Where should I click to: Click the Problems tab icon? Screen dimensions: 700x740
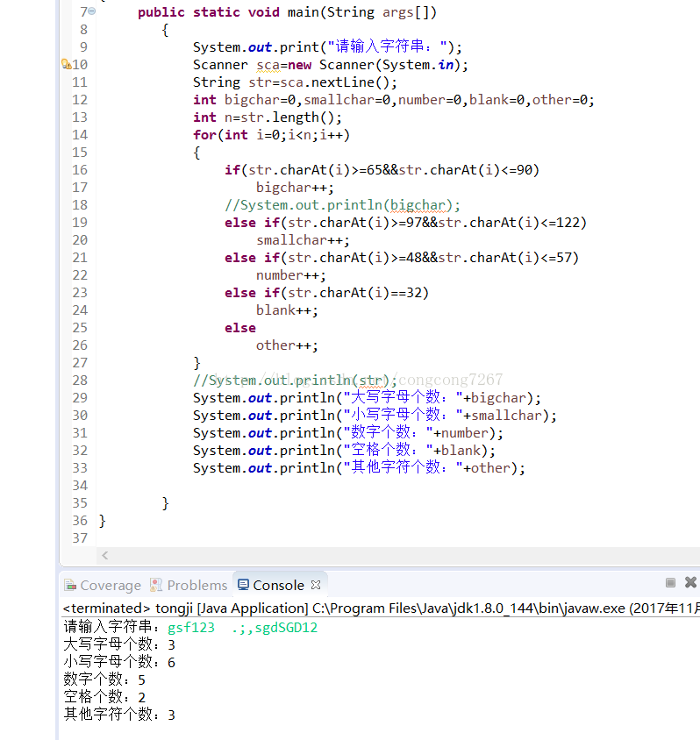[x=156, y=585]
